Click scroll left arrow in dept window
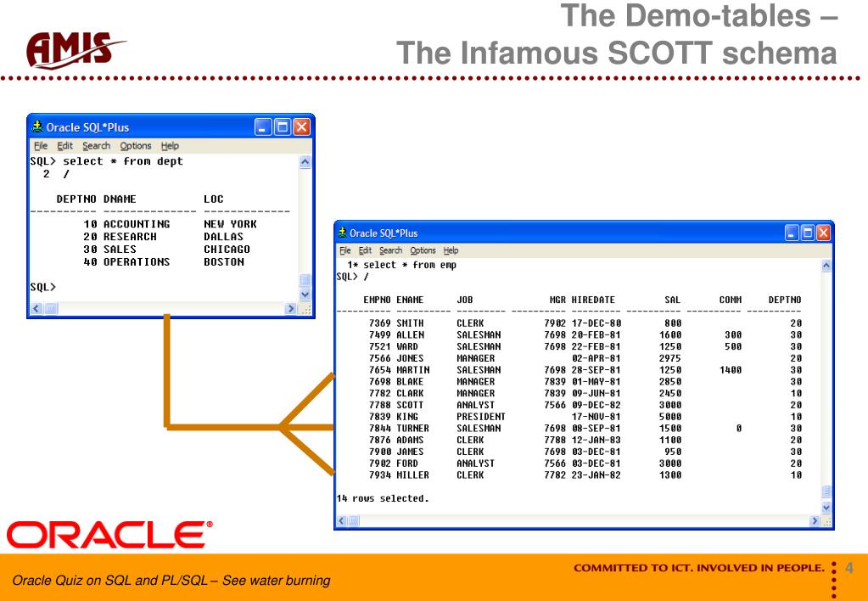This screenshot has height=601, width=868. pos(36,308)
